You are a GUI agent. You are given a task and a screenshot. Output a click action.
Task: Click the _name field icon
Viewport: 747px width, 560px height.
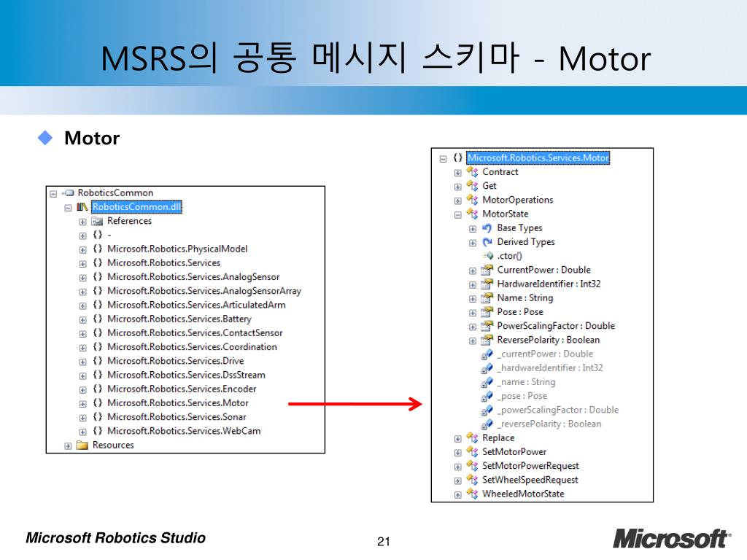click(487, 382)
